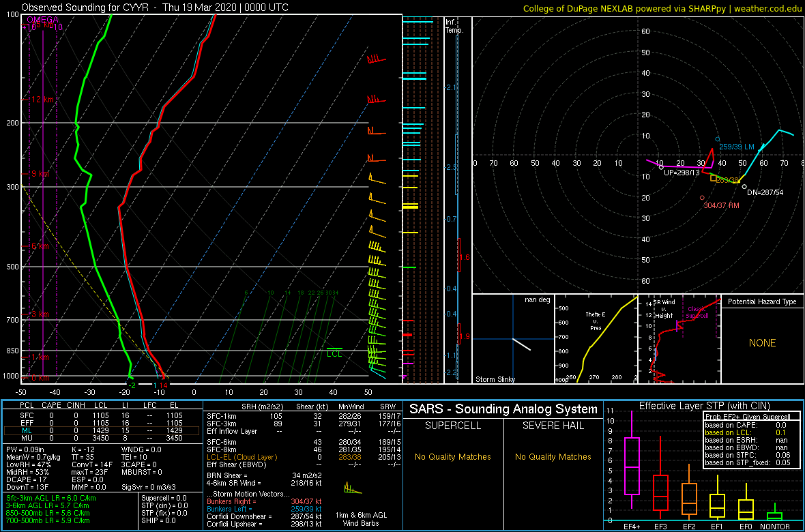Select the LCL-EL (Cloud Layer) row
This screenshot has height=532, width=805.
pyautogui.click(x=303, y=456)
